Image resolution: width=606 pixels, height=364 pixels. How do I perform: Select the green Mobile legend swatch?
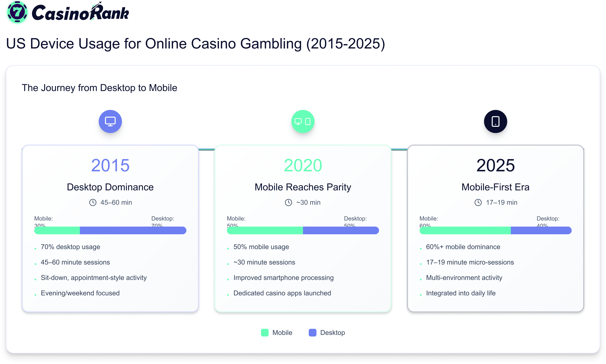265,333
